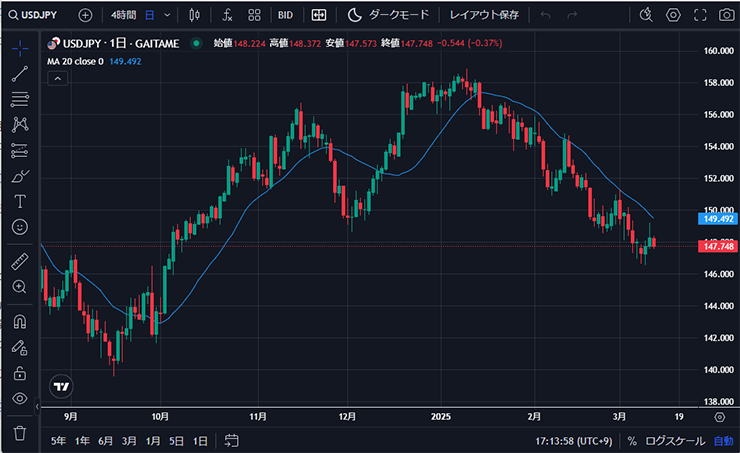Click the trash icon to remove drawings
Screen dimensions: 740x453
click(19, 432)
